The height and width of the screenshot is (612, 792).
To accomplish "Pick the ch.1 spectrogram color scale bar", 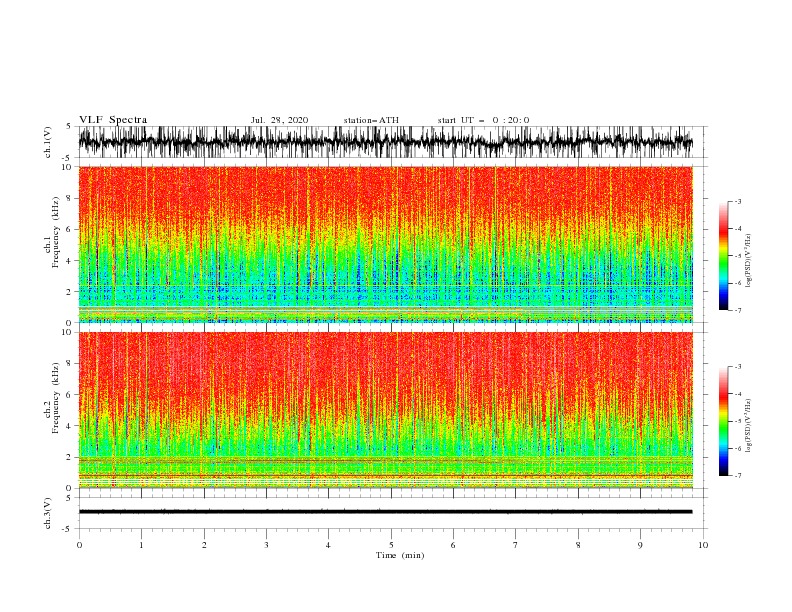I will (723, 256).
